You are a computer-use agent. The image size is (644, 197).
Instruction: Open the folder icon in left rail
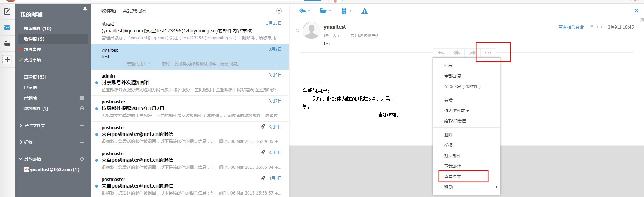(x=7, y=44)
